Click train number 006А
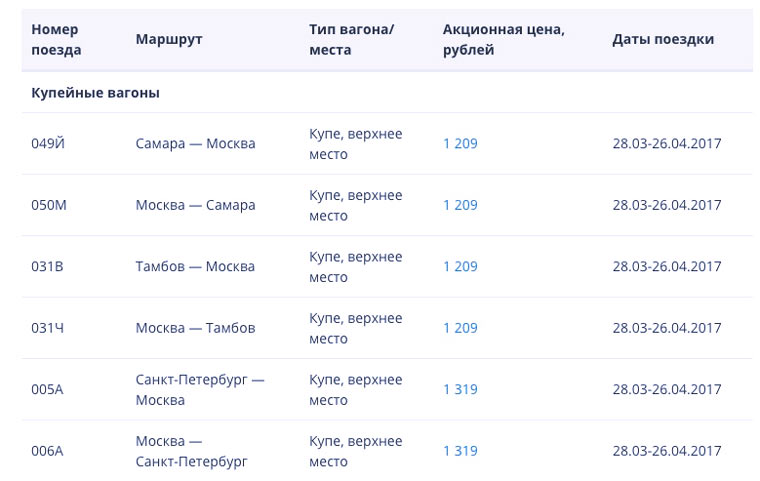 pos(47,451)
